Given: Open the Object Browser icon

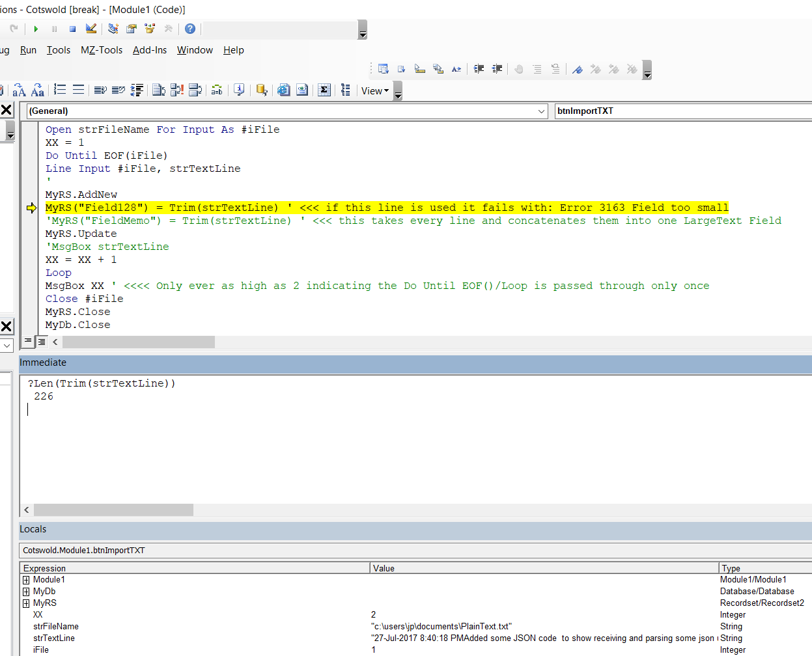Looking at the screenshot, I should coord(150,29).
